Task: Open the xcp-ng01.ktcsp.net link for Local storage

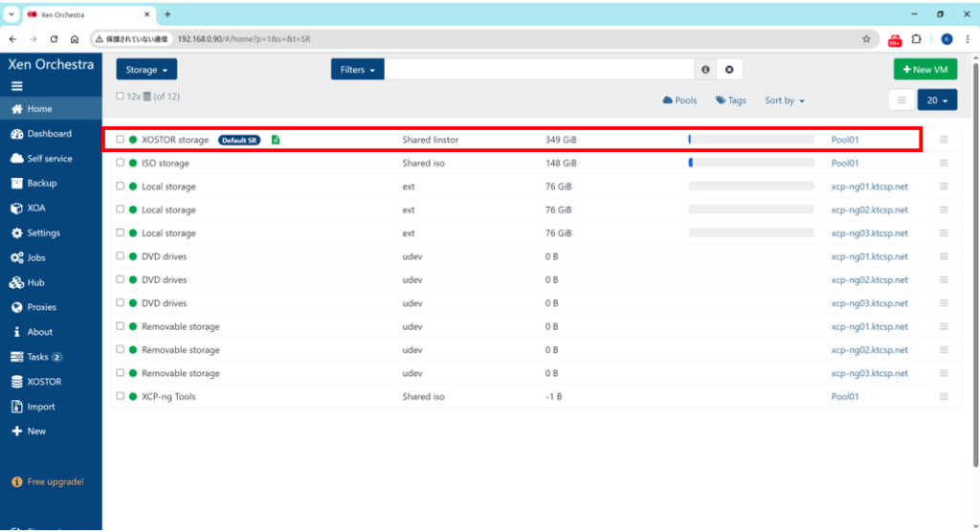Action: (x=869, y=187)
